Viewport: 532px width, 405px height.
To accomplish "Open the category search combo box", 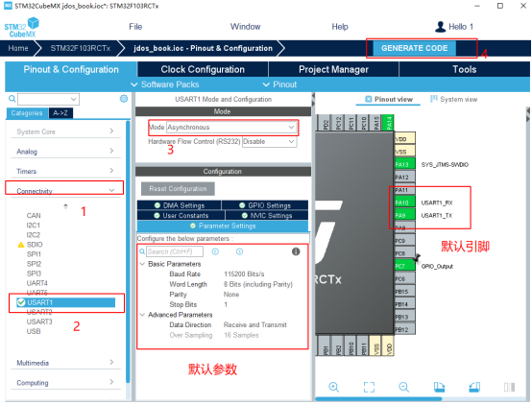I will coord(49,99).
